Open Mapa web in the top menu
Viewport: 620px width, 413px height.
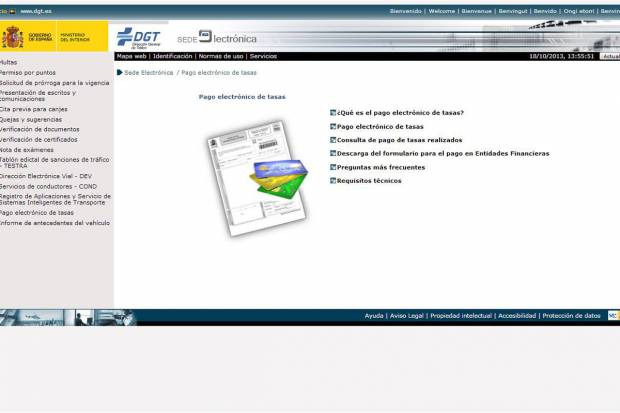click(132, 56)
